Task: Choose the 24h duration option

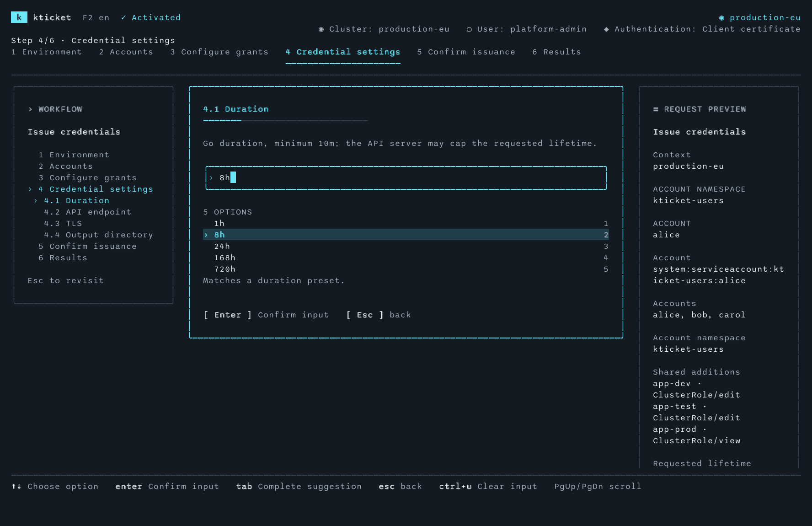Action: coord(406,246)
